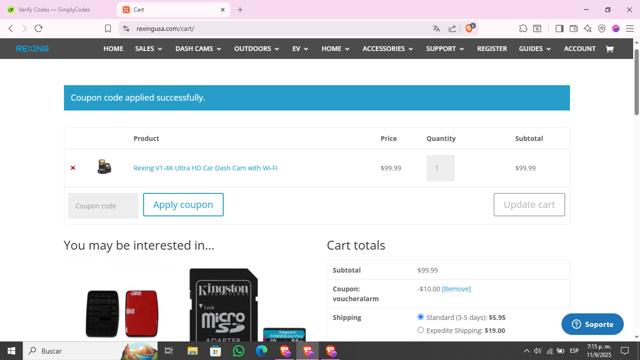Image resolution: width=640 pixels, height=360 pixels.
Task: Click the Update cart button
Action: pyautogui.click(x=529, y=204)
